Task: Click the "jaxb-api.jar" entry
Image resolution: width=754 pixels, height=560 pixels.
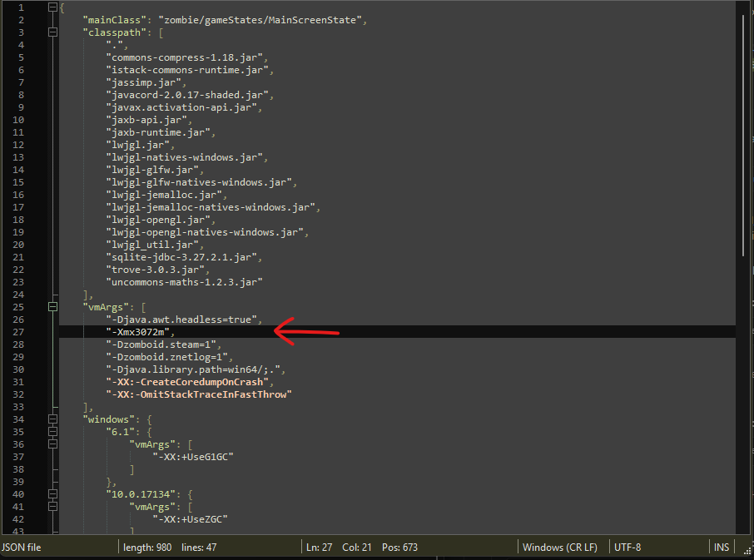Action: pos(146,120)
